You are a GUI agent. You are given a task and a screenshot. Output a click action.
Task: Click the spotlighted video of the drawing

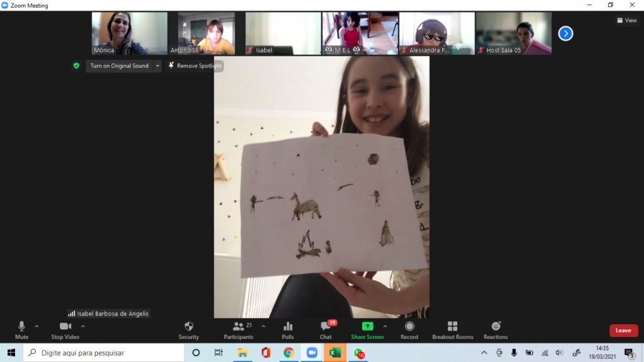[x=321, y=187]
